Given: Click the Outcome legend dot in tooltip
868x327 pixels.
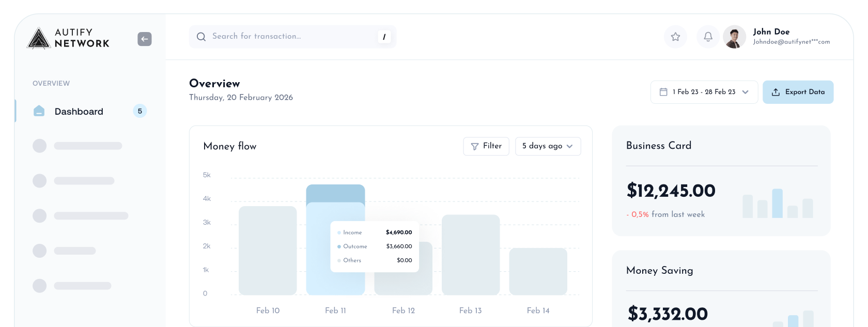Looking at the screenshot, I should 339,247.
